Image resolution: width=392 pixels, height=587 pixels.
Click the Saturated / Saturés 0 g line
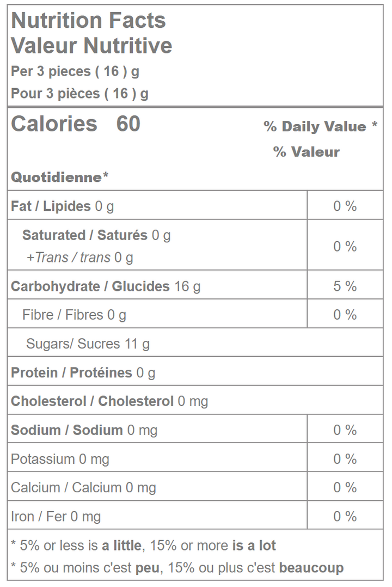click(96, 235)
